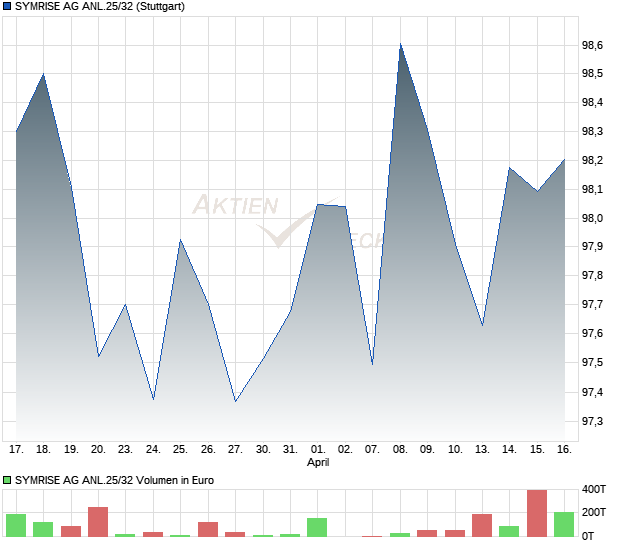Click the '98,5' price axis label
The width and height of the screenshot is (620, 546).
pos(592,74)
